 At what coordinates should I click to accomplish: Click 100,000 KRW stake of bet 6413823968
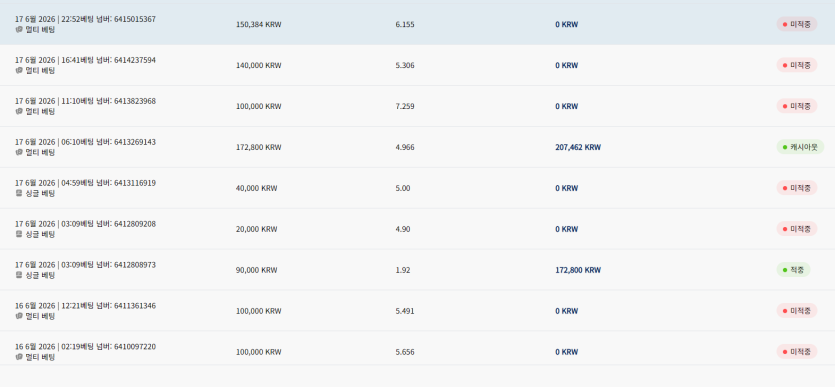(x=258, y=106)
